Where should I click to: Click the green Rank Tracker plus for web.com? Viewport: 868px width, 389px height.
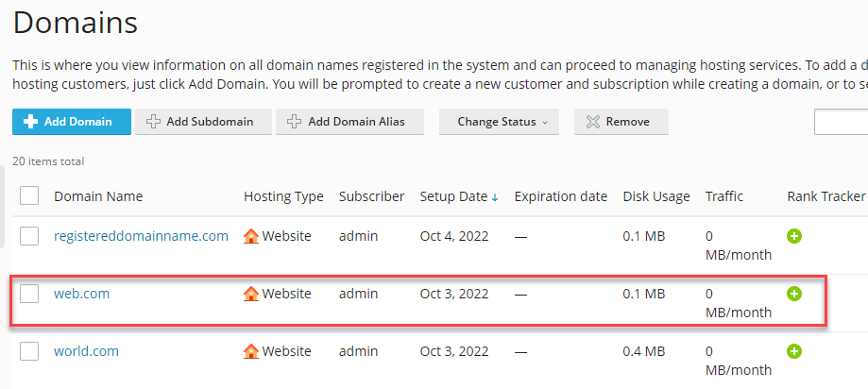coord(794,294)
